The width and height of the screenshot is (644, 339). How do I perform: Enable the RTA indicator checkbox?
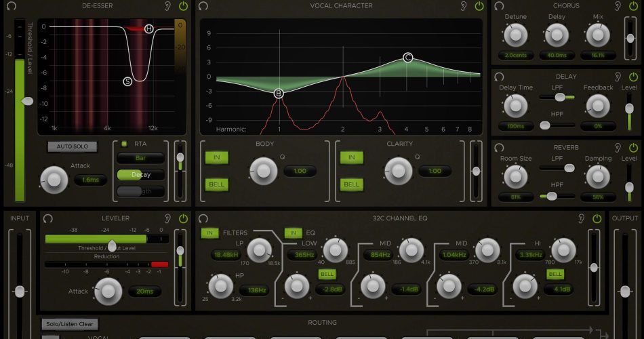point(124,144)
